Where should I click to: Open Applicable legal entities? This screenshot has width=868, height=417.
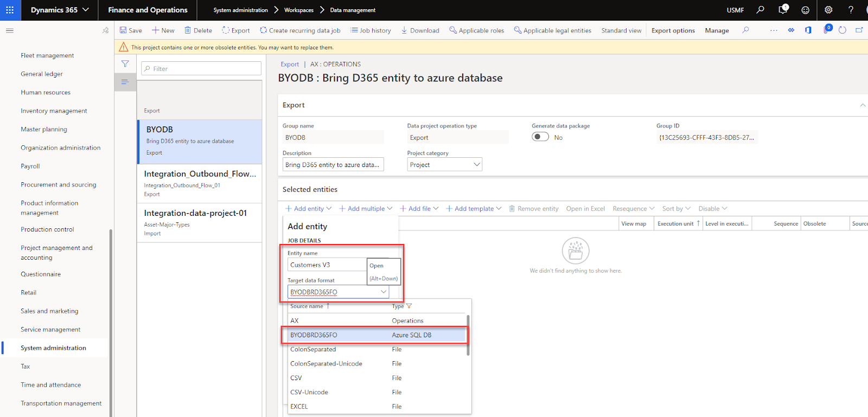tap(553, 30)
